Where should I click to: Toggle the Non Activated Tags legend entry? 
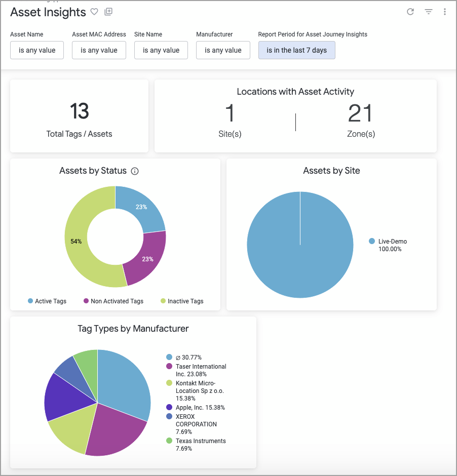pos(113,301)
